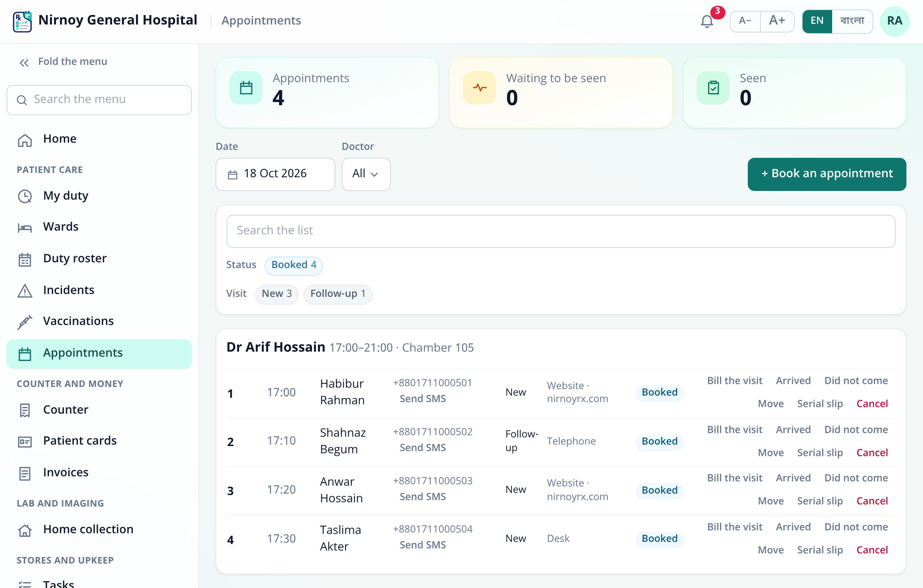Open the Counter menu item
923x588 pixels.
(99, 410)
